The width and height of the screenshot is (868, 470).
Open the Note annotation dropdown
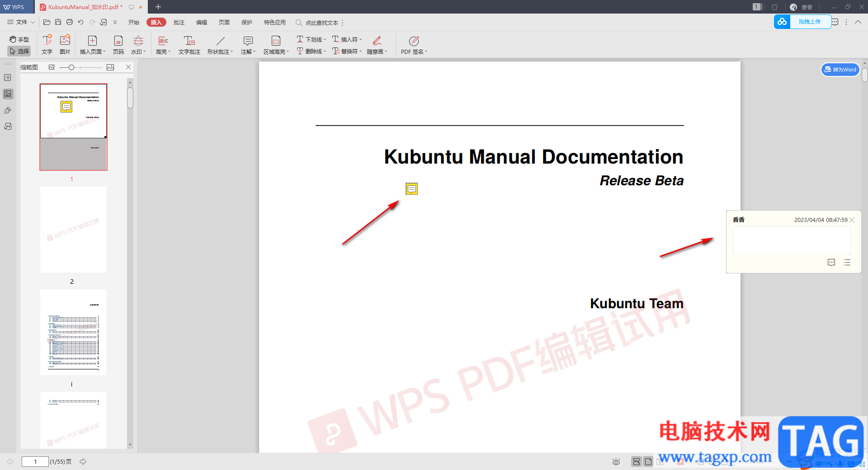(x=248, y=44)
